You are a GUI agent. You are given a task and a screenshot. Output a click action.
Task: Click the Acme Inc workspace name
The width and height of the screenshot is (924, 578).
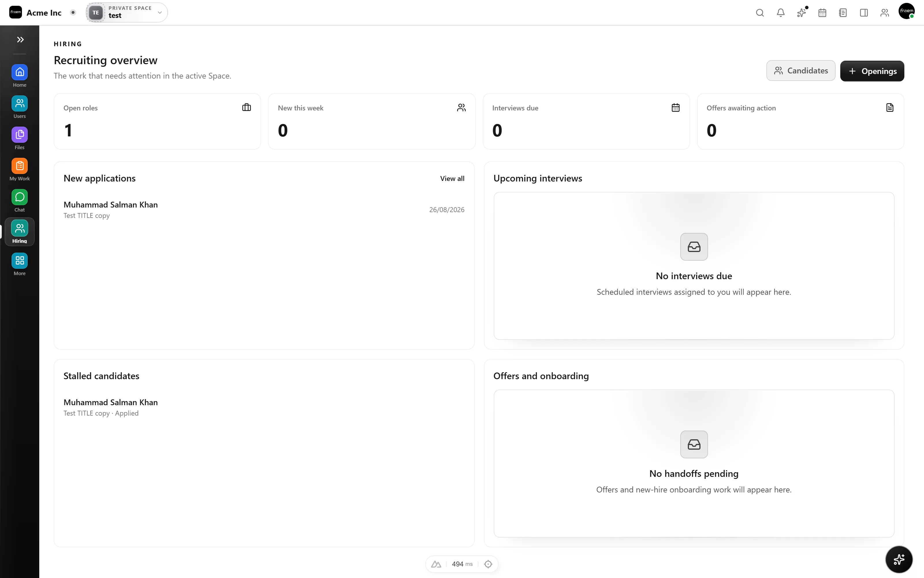[x=44, y=13]
